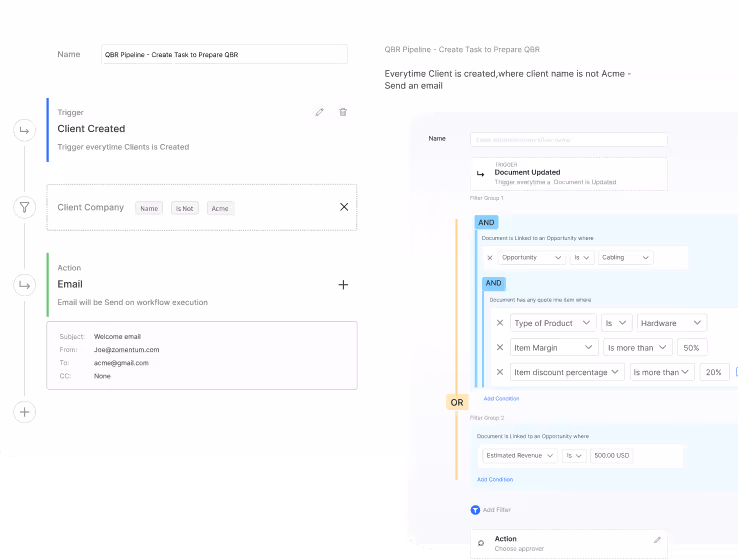Open the Is operator dropdown beside Type of Product
This screenshot has width=738, height=559.
click(x=616, y=323)
